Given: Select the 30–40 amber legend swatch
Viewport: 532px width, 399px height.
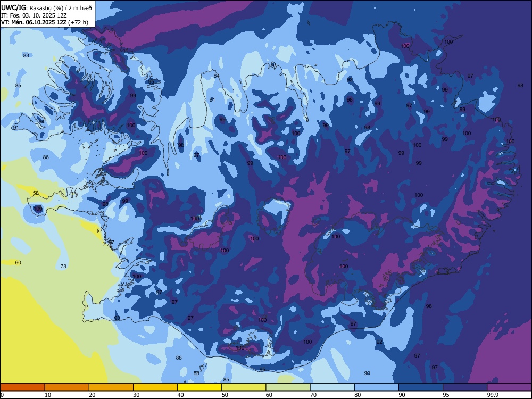Looking at the screenshot, I should click(x=155, y=387).
